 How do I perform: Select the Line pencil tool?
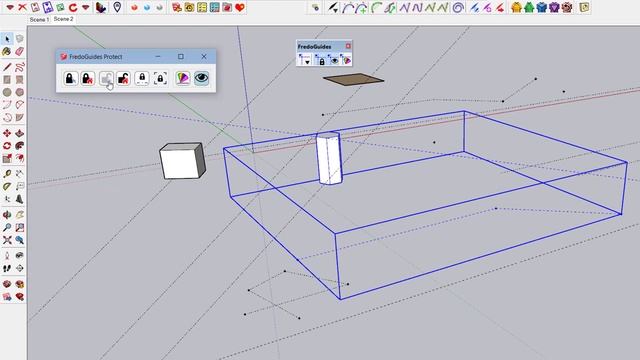click(x=7, y=67)
